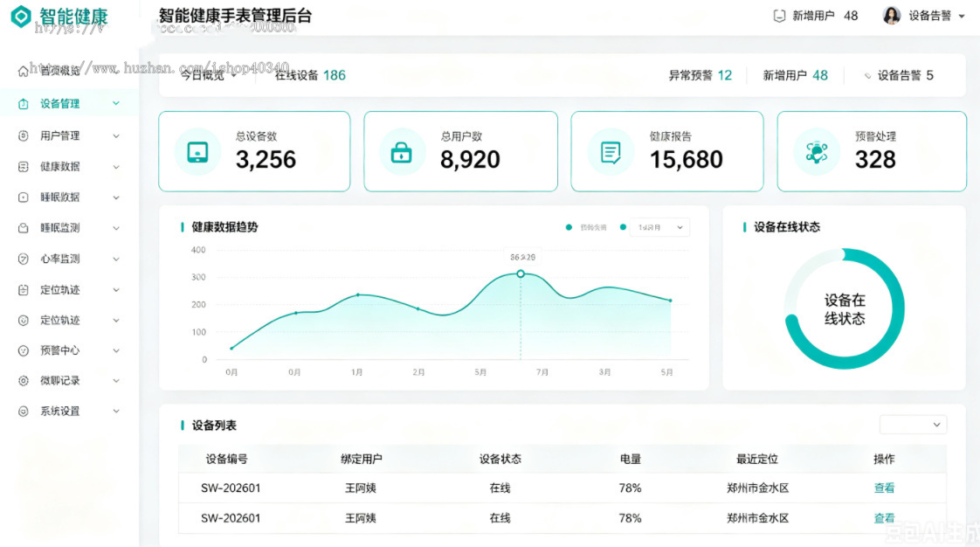Click the 系统设置 gear icon
This screenshot has width=980, height=547.
click(x=23, y=411)
